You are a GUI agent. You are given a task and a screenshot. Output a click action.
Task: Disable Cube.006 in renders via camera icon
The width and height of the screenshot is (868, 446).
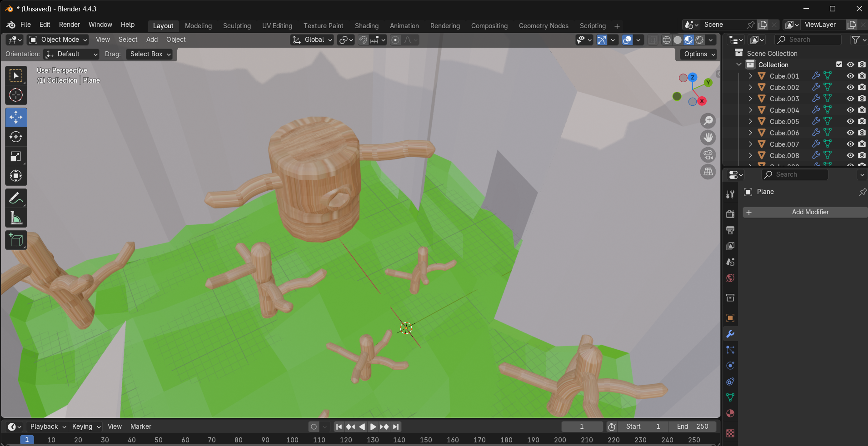pyautogui.click(x=862, y=133)
